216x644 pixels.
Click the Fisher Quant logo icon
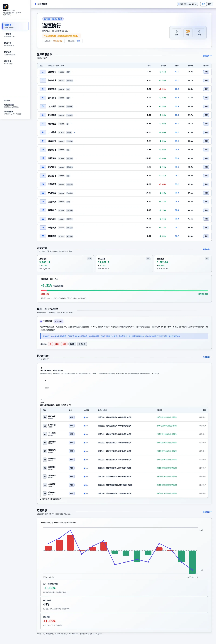[6, 6]
